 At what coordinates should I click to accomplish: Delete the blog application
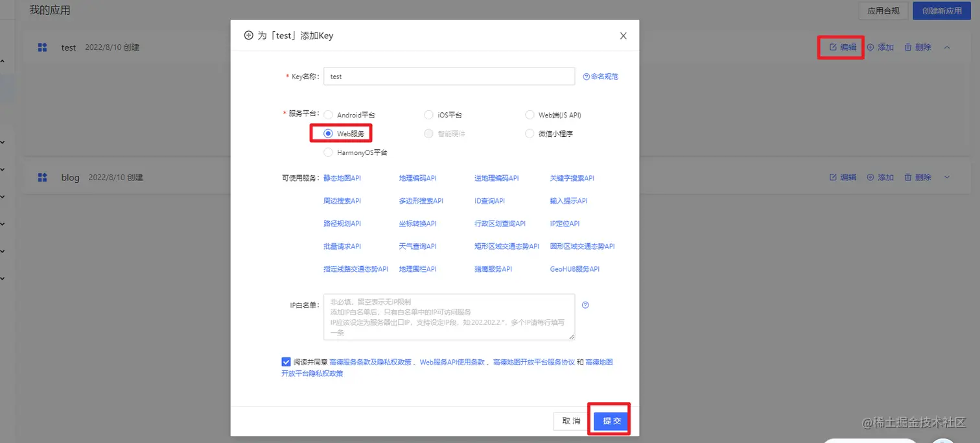pos(918,177)
